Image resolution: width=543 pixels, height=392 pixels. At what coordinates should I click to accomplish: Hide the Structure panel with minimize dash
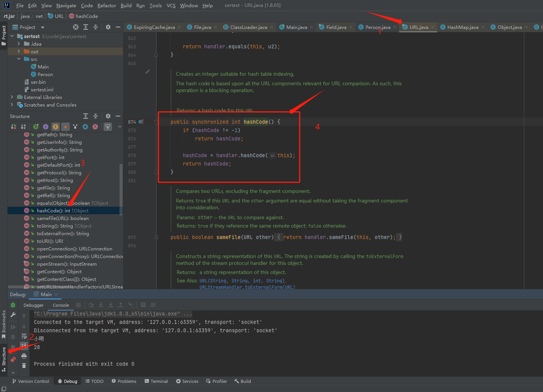pyautogui.click(x=118, y=116)
